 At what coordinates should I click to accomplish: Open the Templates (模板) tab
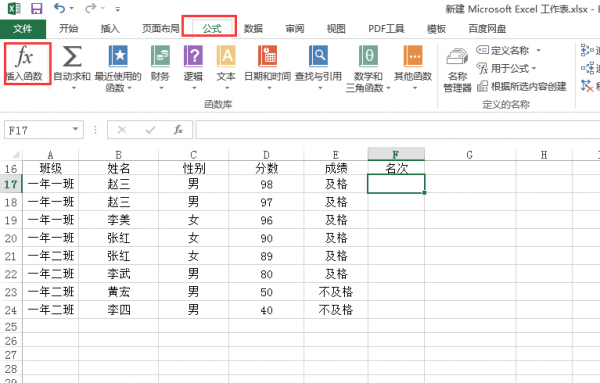(436, 29)
